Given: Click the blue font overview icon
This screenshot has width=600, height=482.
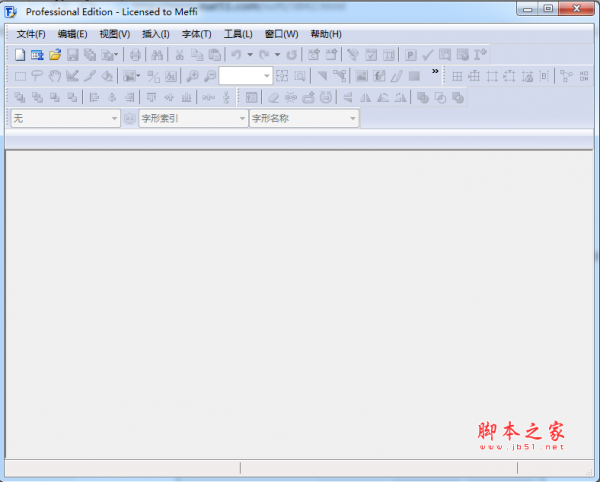Looking at the screenshot, I should [x=37, y=55].
